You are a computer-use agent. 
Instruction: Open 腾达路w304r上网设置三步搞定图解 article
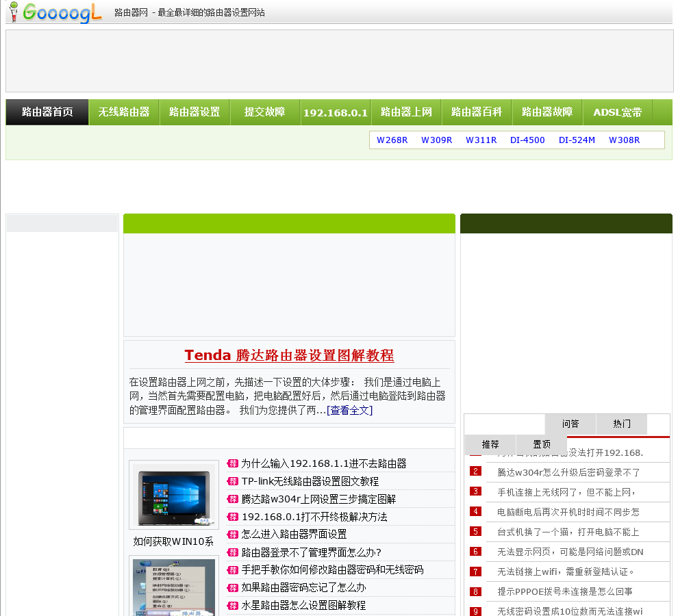click(318, 499)
